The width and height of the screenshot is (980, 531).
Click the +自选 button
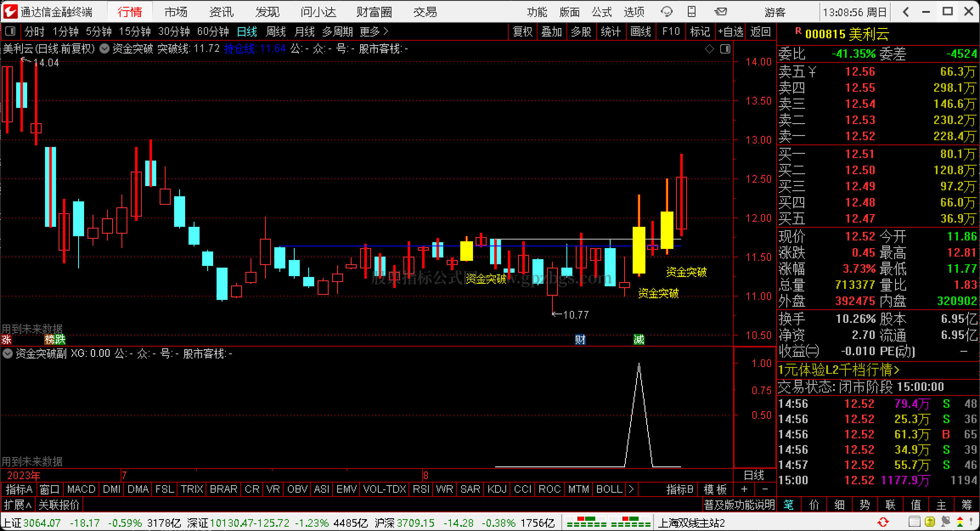pyautogui.click(x=730, y=31)
